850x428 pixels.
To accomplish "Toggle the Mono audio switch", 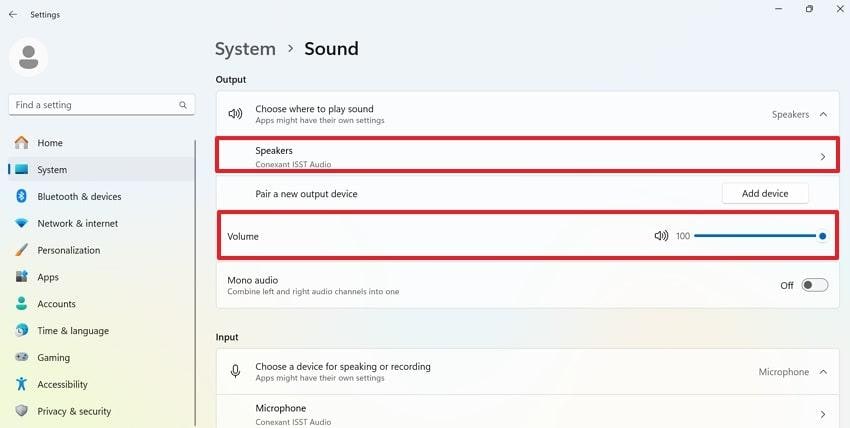I will (x=814, y=285).
